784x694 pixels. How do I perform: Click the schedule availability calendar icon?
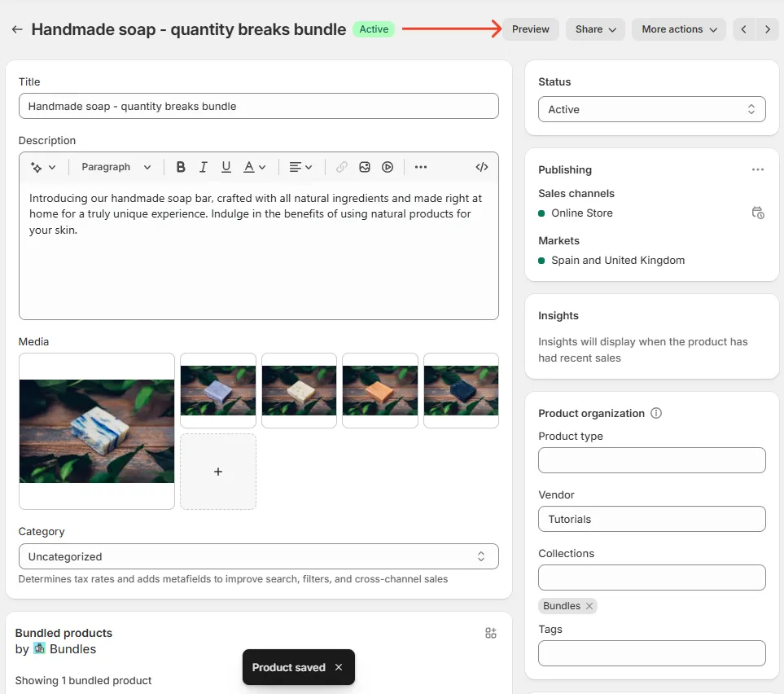tap(758, 213)
